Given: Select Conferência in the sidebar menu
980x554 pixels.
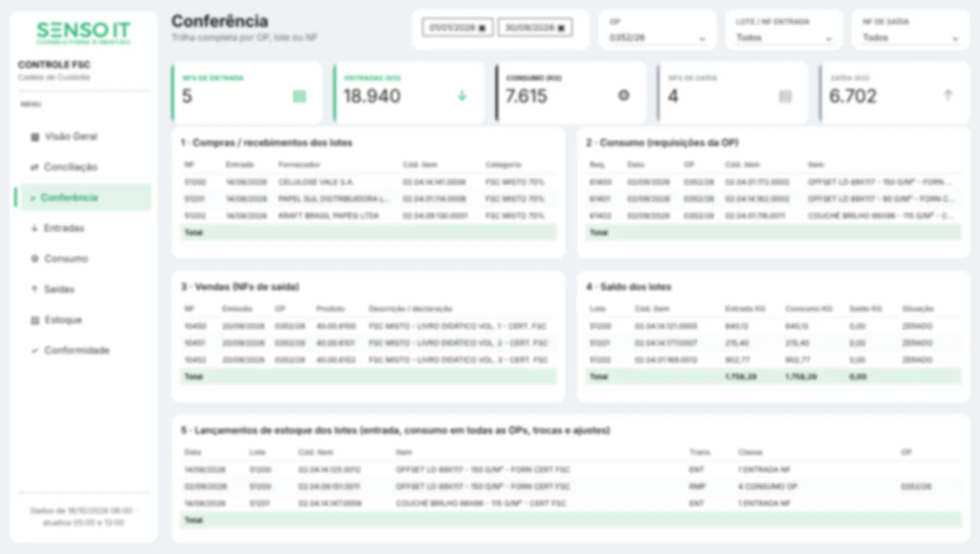Looking at the screenshot, I should coord(85,198).
